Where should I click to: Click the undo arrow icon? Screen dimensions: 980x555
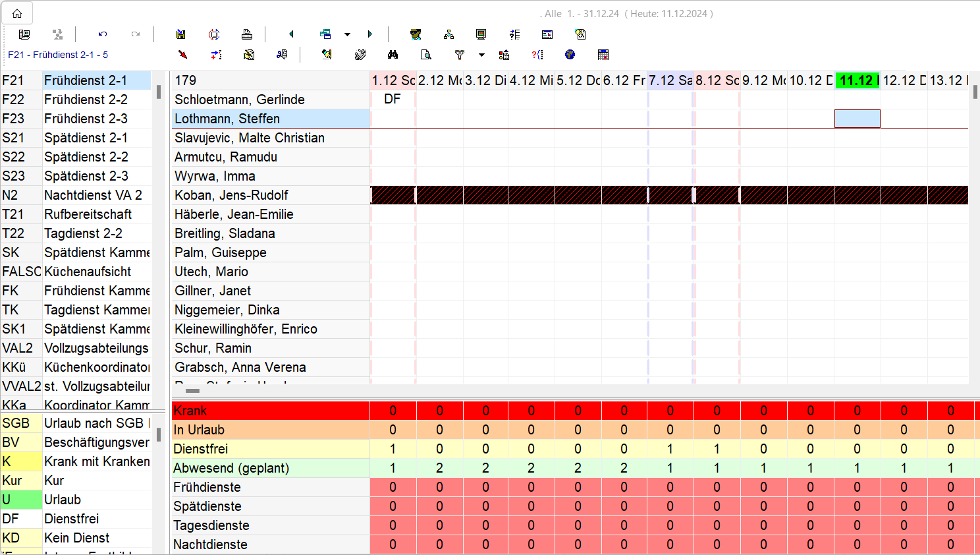coord(103,34)
